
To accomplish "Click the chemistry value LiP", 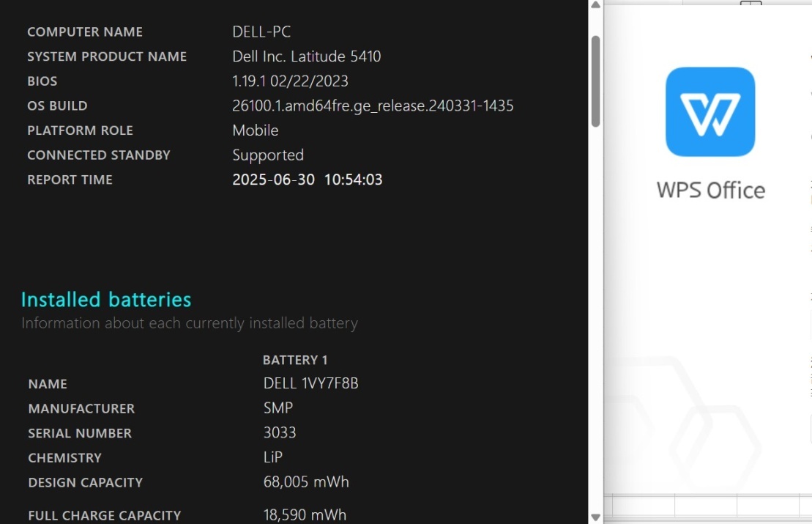I will [273, 457].
